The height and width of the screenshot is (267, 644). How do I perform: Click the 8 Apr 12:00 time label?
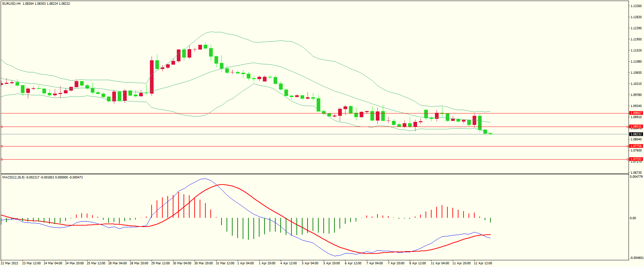[418, 263]
